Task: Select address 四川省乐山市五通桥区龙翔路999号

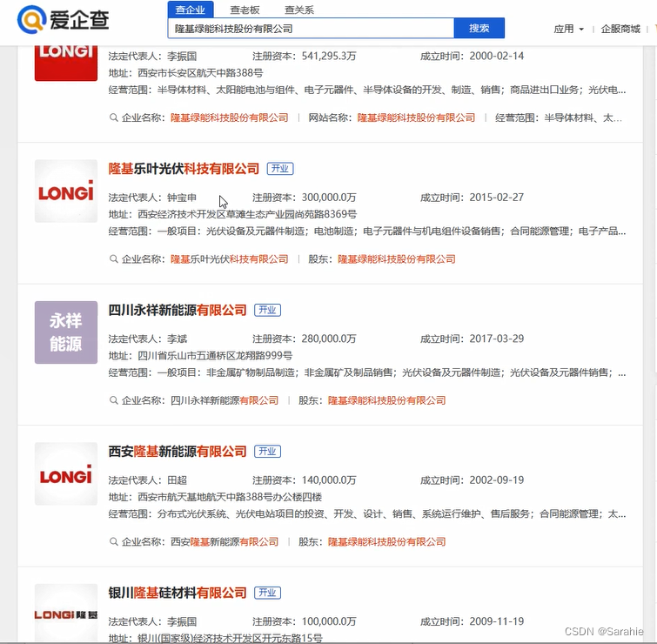Action: click(215, 356)
